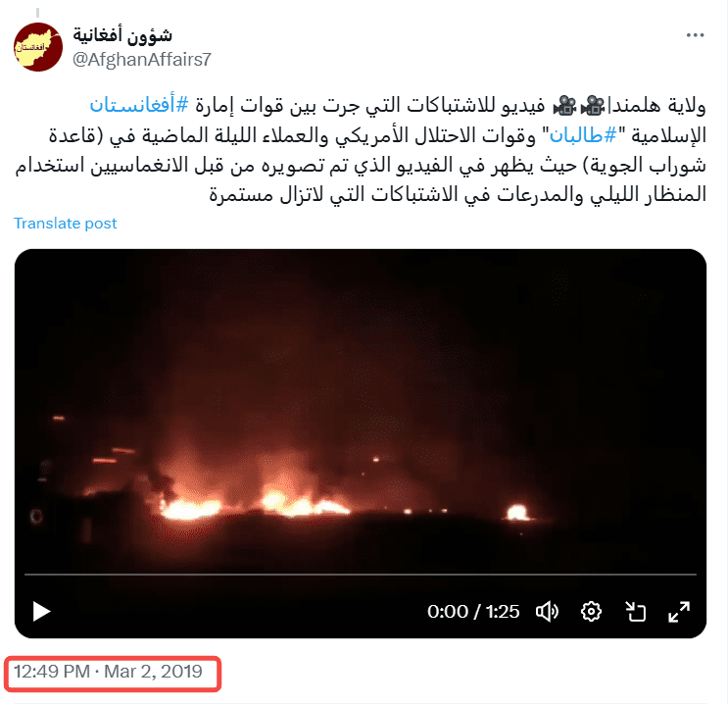Click the picture-in-picture icon
Viewport: 728px width, 704px height.
[x=635, y=611]
